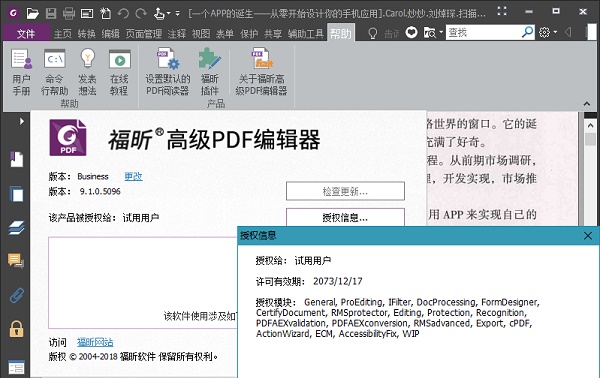Viewport: 600px width, 378px height.
Task: Close the 授权信息 dialog
Action: click(x=588, y=236)
